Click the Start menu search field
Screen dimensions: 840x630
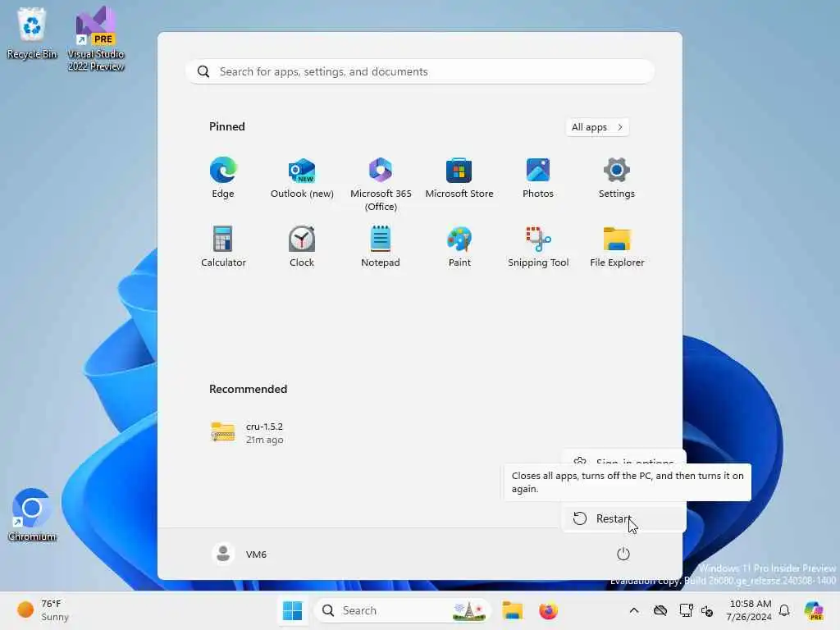(x=420, y=71)
